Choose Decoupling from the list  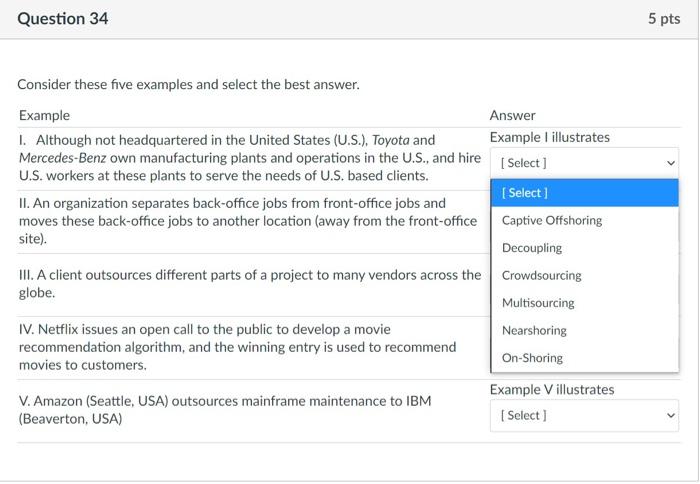click(584, 248)
